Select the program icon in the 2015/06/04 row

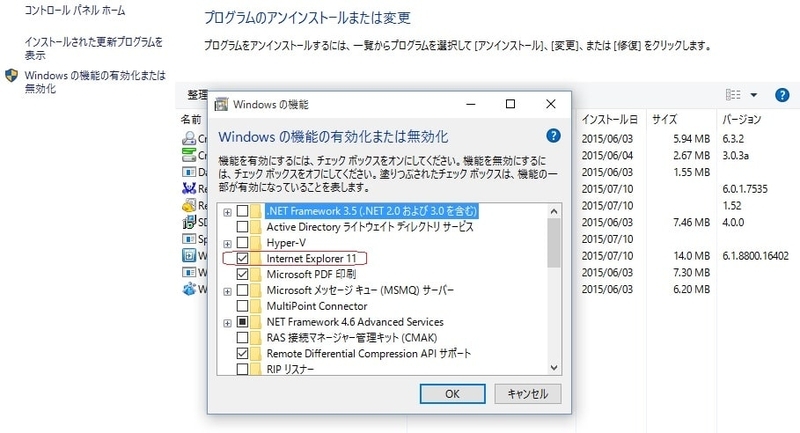pos(189,155)
